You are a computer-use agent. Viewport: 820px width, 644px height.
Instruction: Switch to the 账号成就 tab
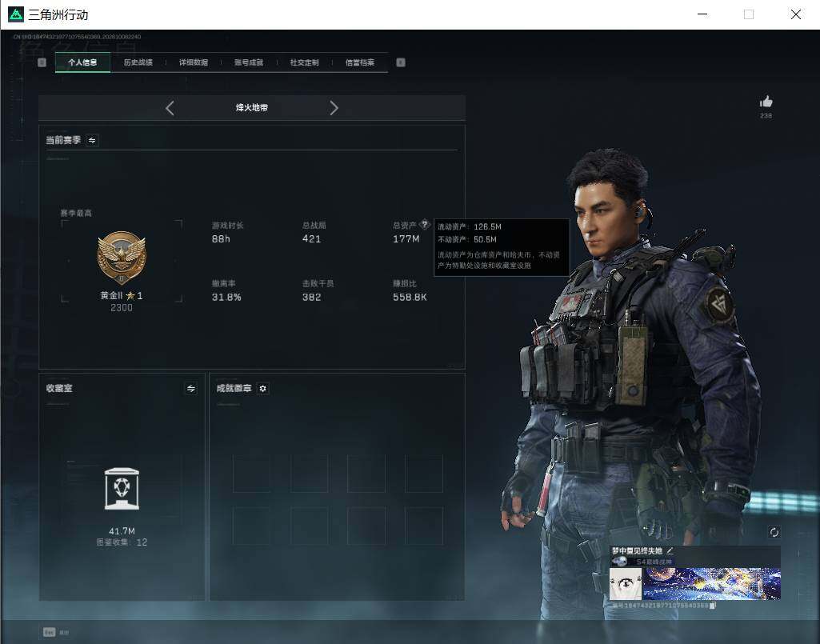(249, 62)
